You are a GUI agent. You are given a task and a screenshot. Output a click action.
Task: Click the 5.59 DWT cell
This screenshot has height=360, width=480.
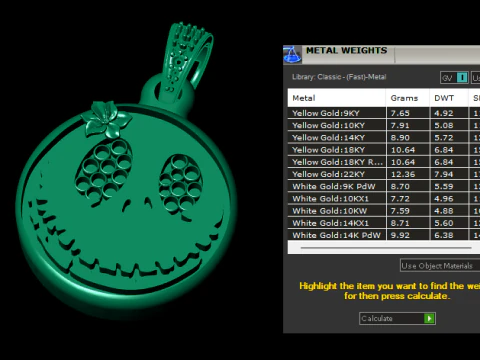point(449,186)
